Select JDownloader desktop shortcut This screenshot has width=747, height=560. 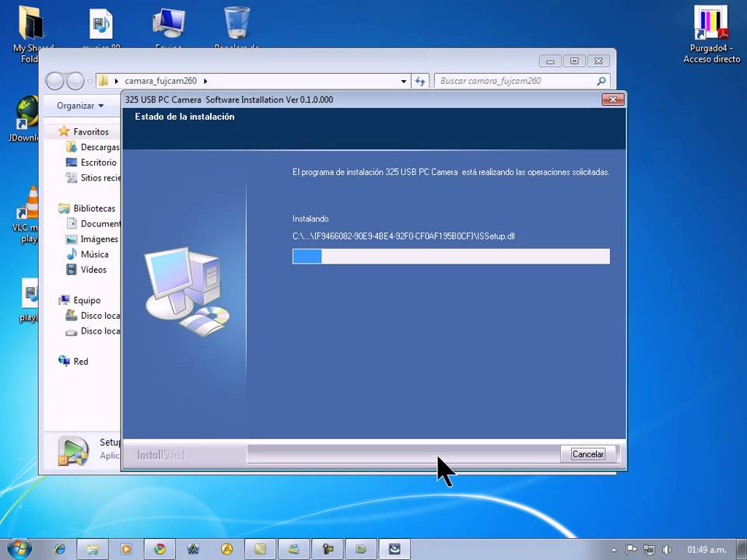pos(25,119)
